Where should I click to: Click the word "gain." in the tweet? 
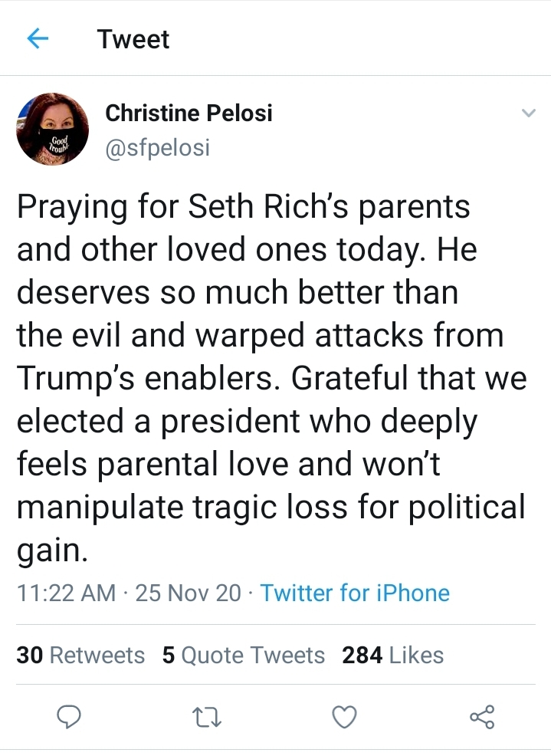(x=53, y=550)
